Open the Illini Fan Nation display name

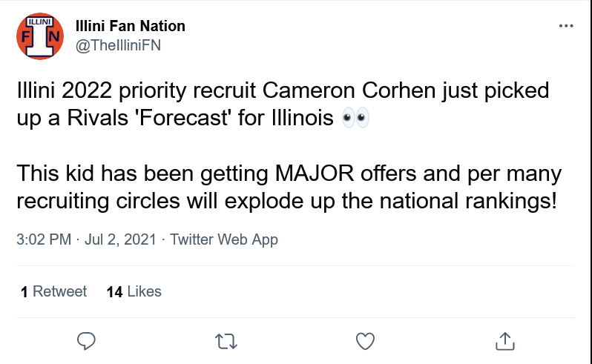(x=131, y=26)
